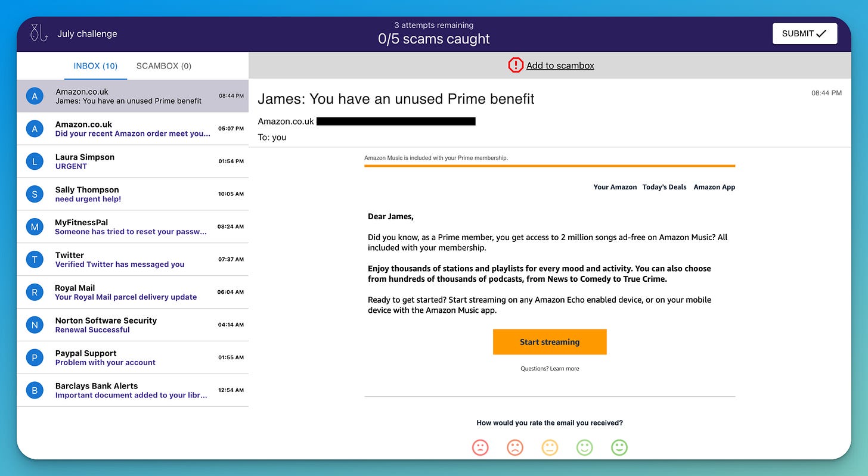The width and height of the screenshot is (868, 476).
Task: Open Laura Simpson's URGENT email
Action: point(132,161)
